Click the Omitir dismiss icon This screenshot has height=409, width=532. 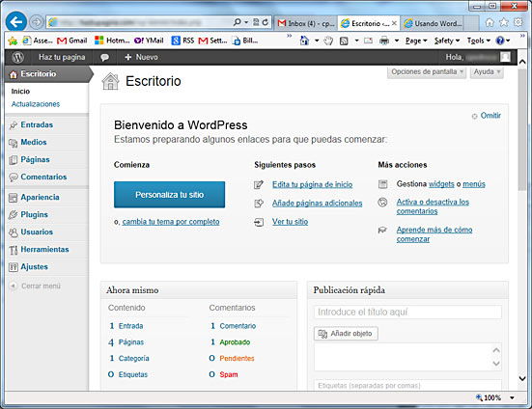475,116
